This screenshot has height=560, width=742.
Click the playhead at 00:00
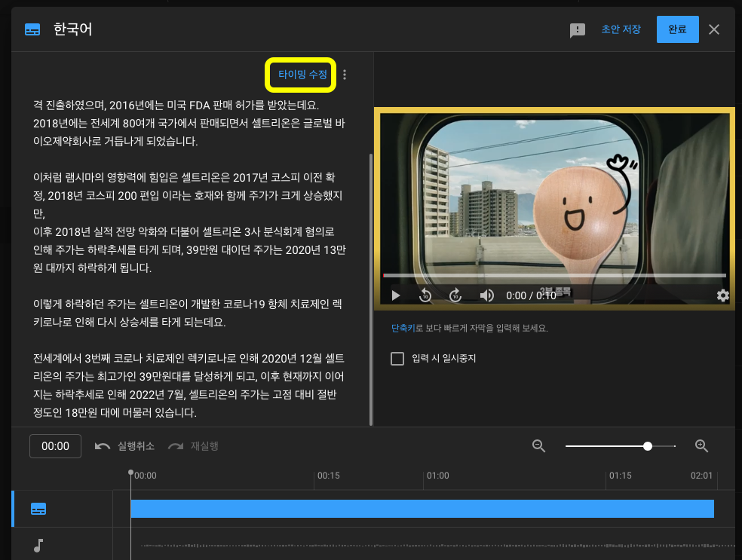coord(130,473)
